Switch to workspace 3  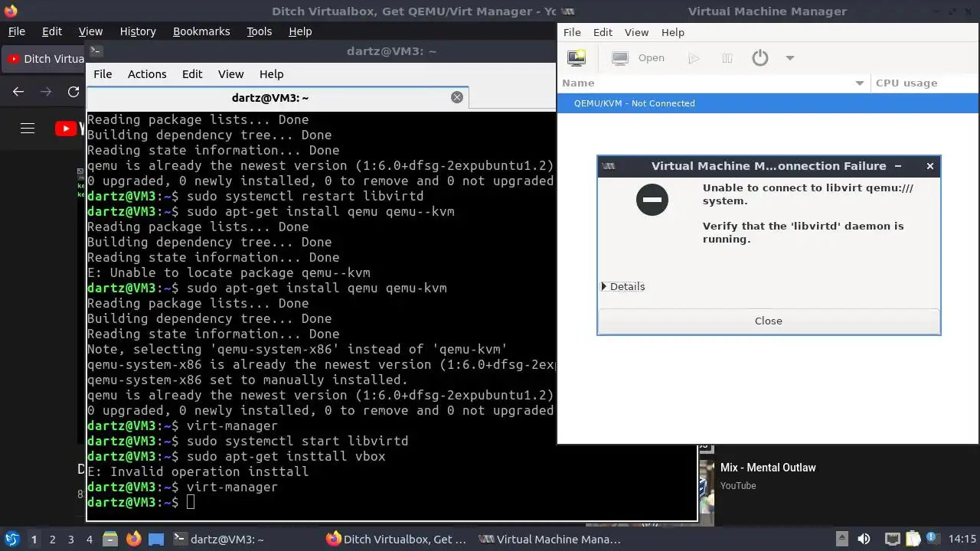tap(70, 540)
